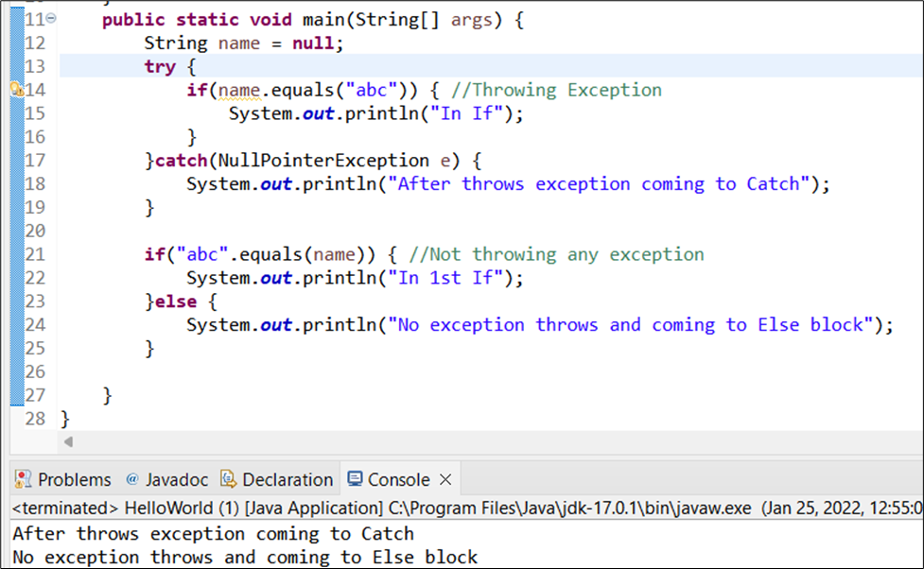The image size is (924, 569).
Task: Click the Problems tab icon
Action: pos(23,479)
